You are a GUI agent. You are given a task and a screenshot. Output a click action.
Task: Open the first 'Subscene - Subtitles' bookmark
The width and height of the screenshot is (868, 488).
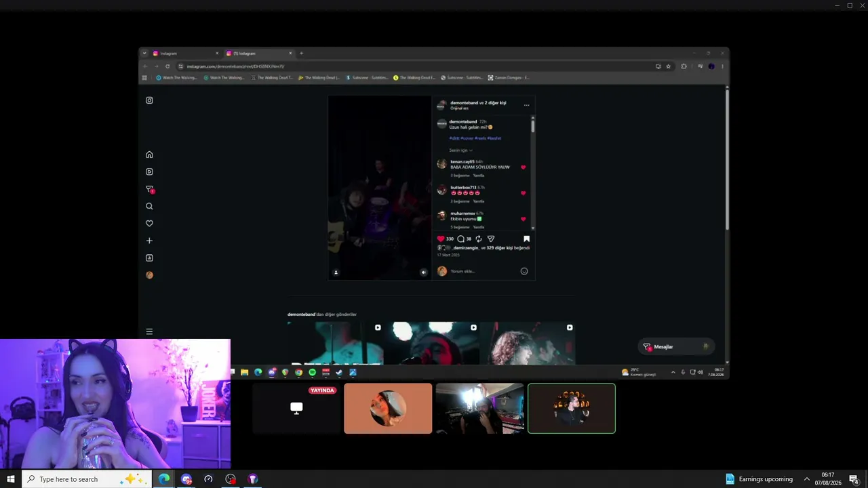click(366, 78)
